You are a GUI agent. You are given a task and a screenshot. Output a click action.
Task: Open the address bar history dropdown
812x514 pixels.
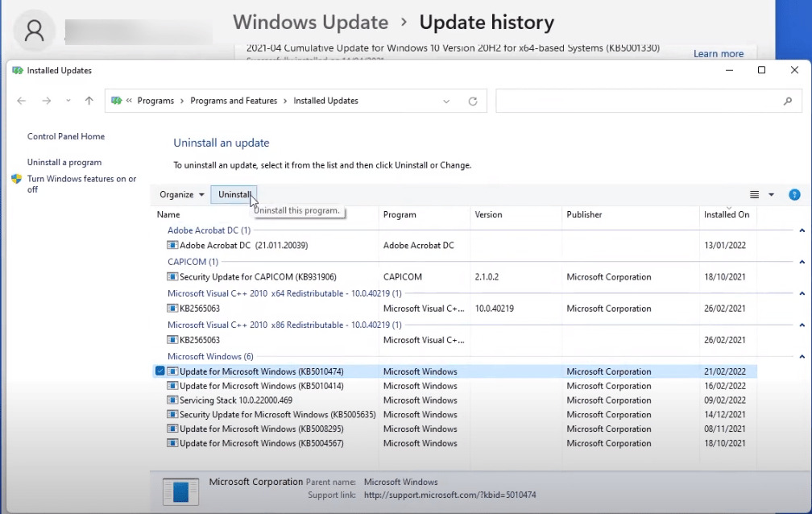tap(446, 102)
